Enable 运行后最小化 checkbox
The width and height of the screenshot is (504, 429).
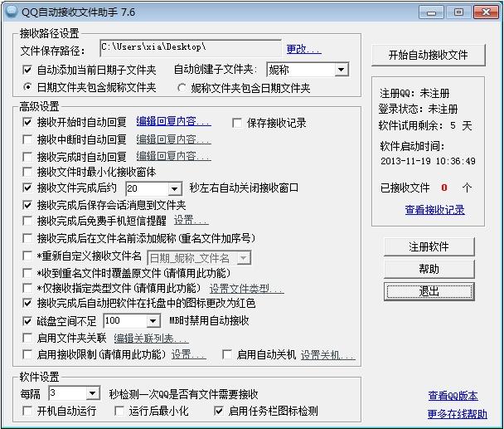click(x=119, y=411)
